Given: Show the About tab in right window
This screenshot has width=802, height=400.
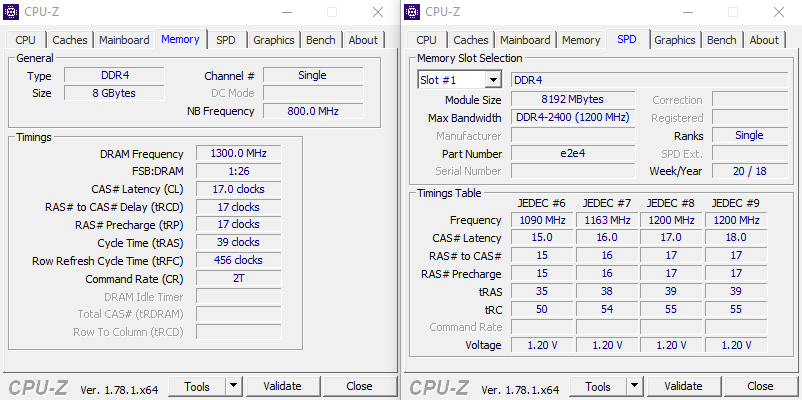Looking at the screenshot, I should (764, 40).
